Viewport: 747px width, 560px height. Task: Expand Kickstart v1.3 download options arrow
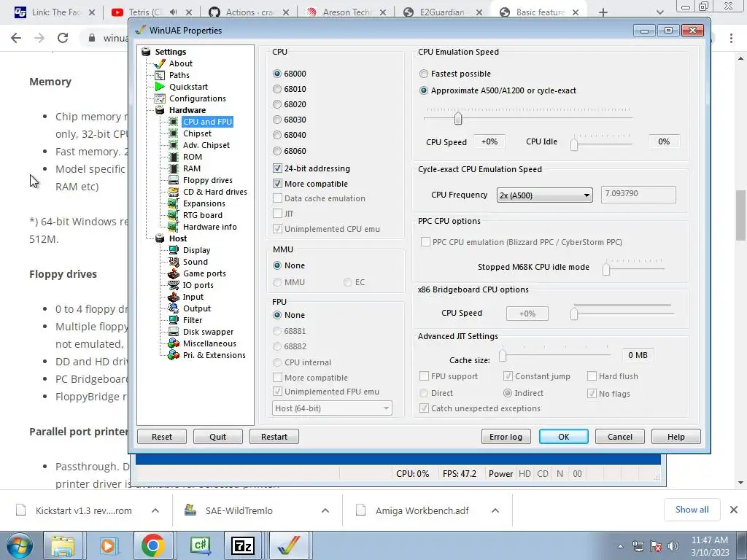pos(155,510)
